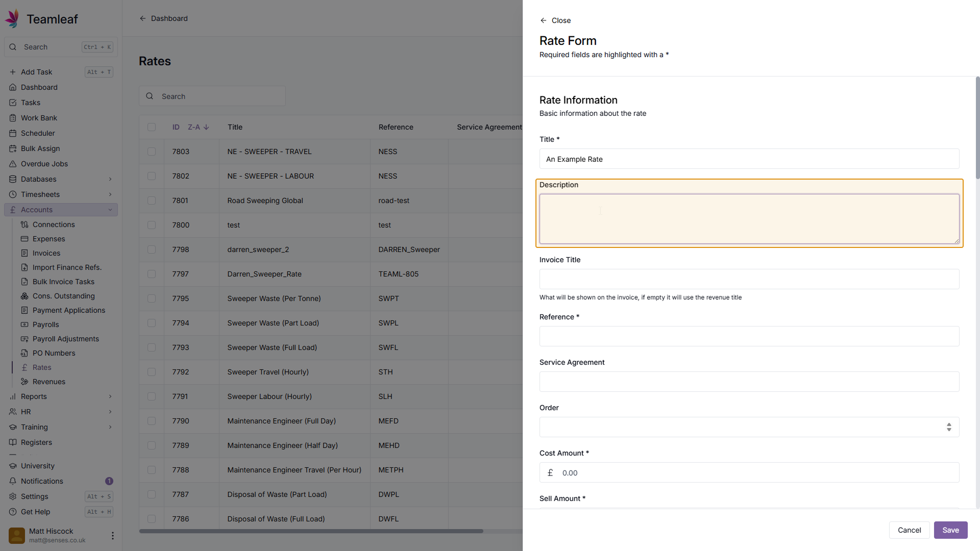The image size is (980, 551).
Task: Open Invoices under Accounts
Action: click(x=46, y=253)
